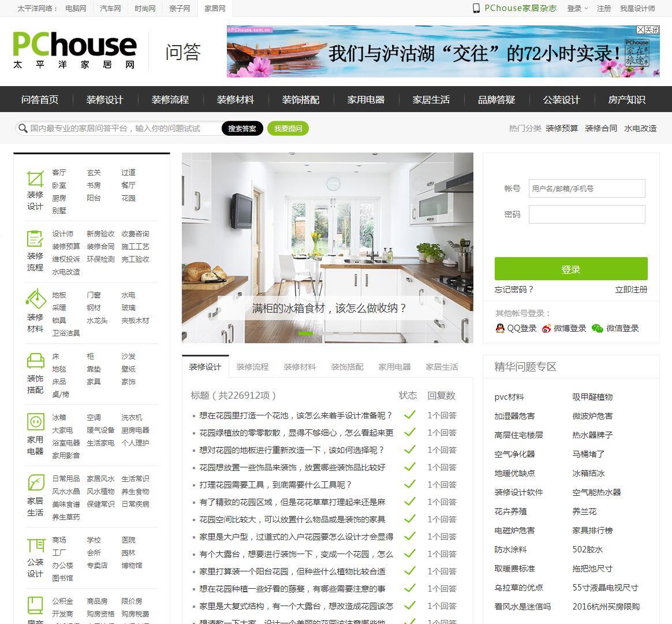672x624 pixels.
Task: Open the 房产知识 navigation menu item
Action: coord(626,99)
